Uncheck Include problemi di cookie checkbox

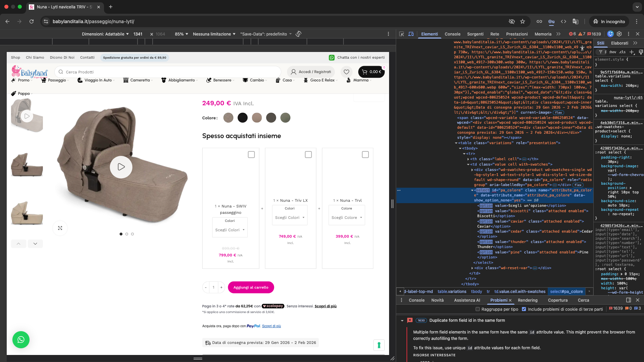524,309
